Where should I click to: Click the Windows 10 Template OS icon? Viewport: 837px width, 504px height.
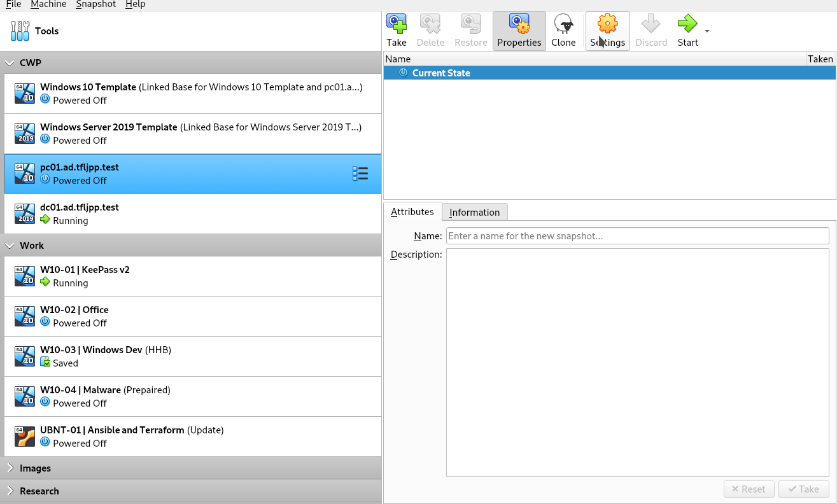coord(25,94)
